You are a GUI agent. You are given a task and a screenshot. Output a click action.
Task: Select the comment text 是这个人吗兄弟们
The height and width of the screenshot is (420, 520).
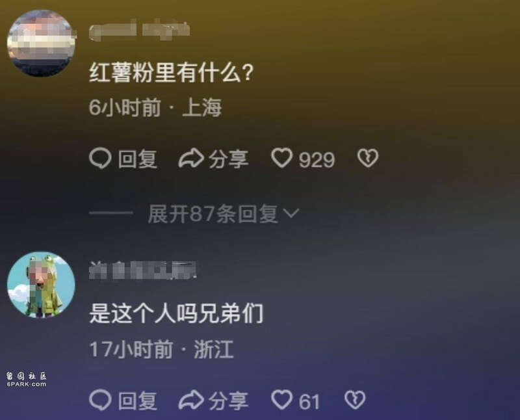[176, 313]
